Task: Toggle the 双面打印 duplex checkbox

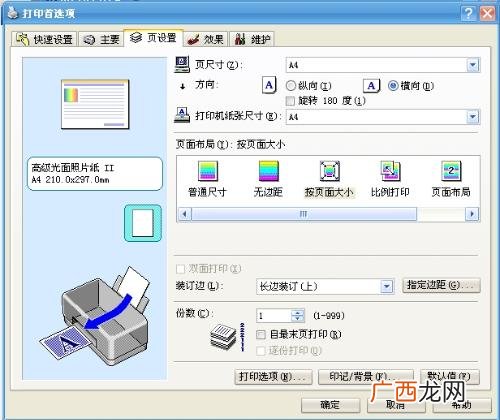Action: coord(180,269)
